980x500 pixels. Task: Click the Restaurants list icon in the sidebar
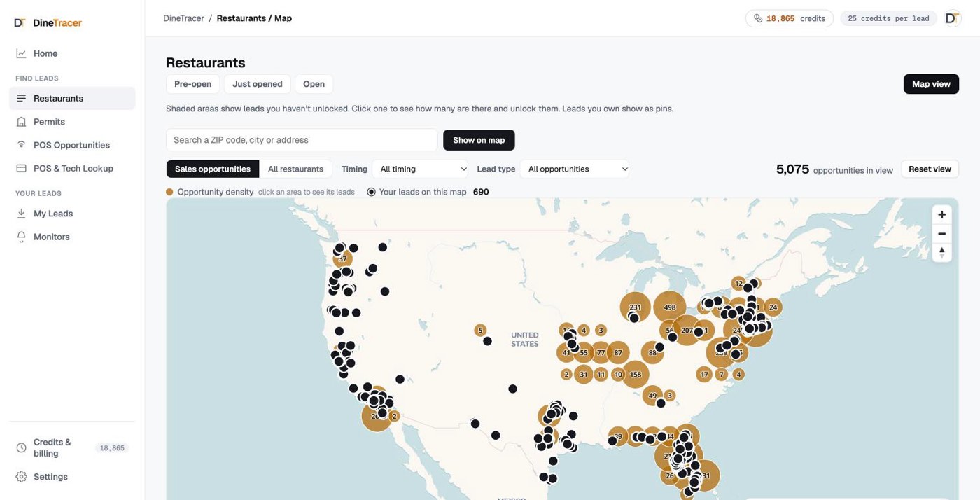(x=21, y=99)
